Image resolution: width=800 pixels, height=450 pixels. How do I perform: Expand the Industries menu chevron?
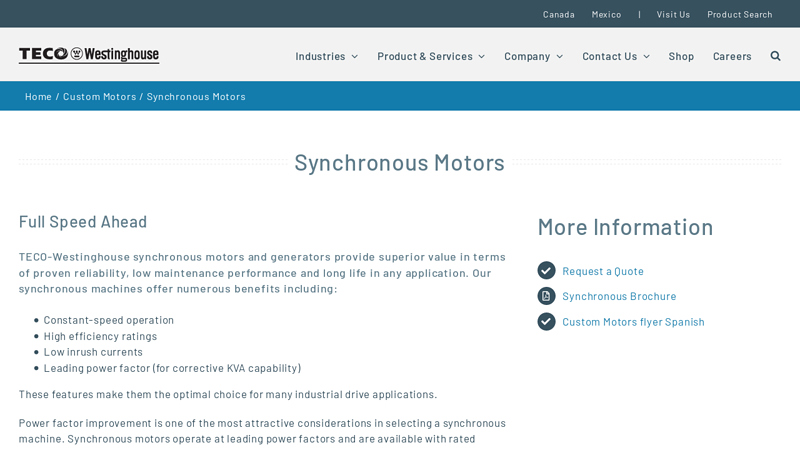[x=355, y=57]
